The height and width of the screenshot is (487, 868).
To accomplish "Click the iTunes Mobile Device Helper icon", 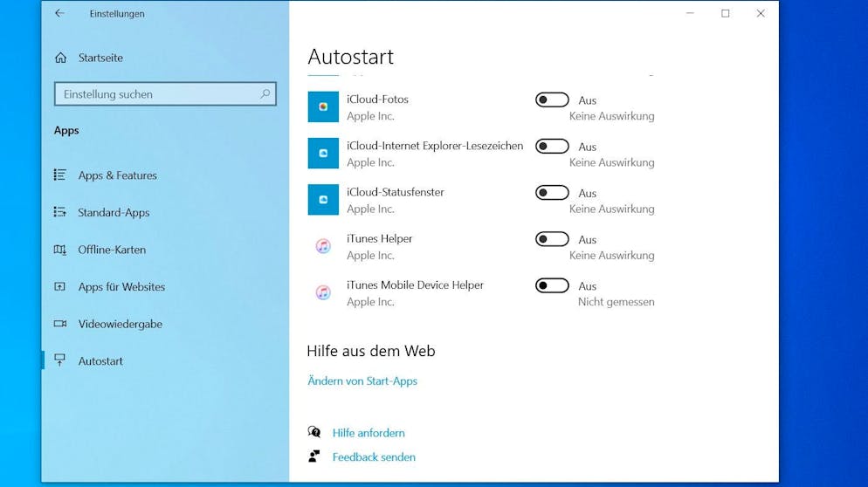I will coord(323,292).
